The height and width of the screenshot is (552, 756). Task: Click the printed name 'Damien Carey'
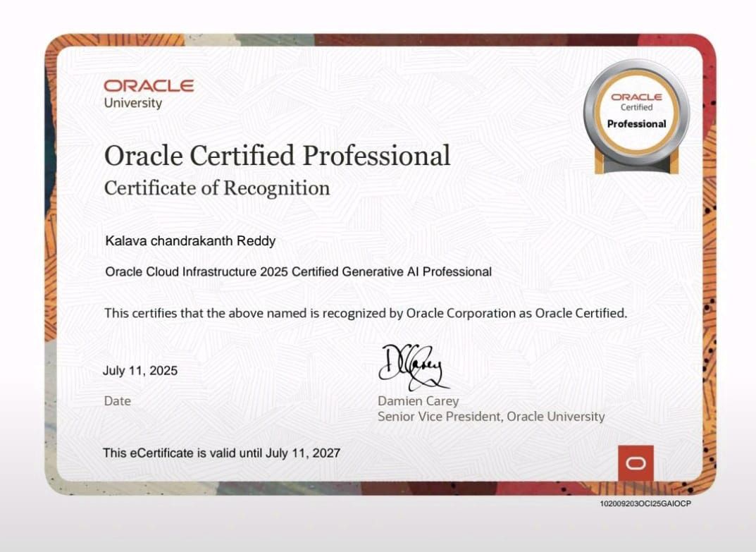tap(418, 401)
